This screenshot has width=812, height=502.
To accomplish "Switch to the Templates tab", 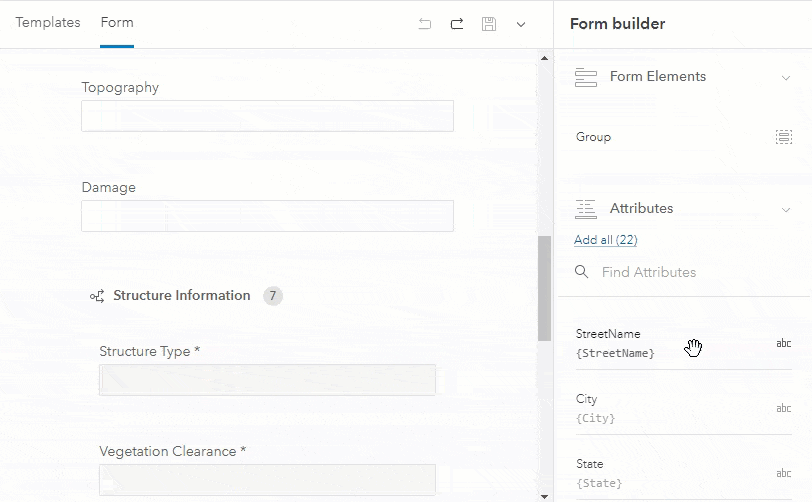I will (48, 23).
